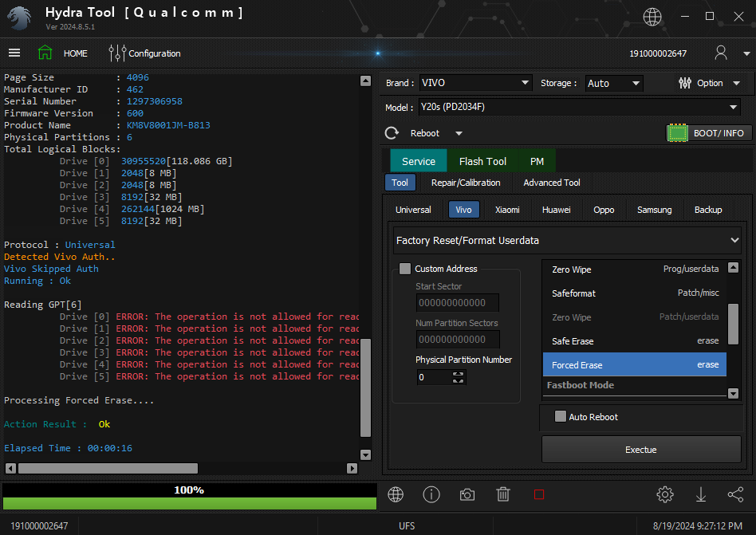Click the green HOME house icon
Viewport: 756px width, 535px height.
[x=45, y=53]
